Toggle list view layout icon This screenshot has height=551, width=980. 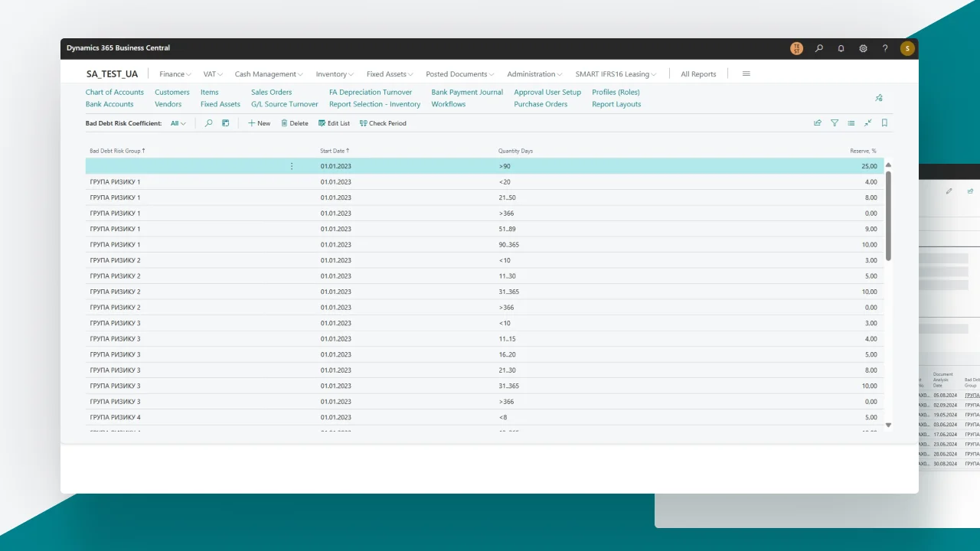point(851,122)
